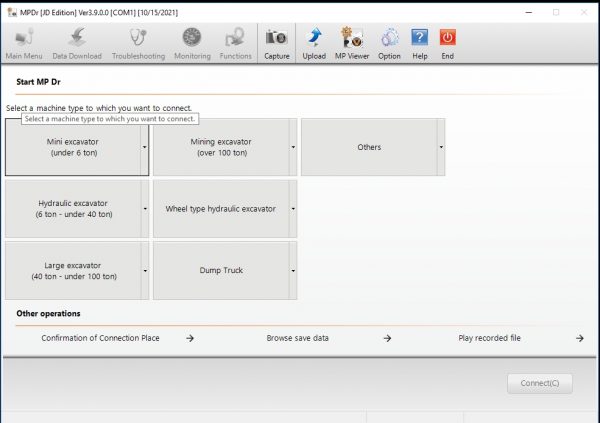Choose the Others machine type
This screenshot has width=600, height=423.
tap(369, 147)
